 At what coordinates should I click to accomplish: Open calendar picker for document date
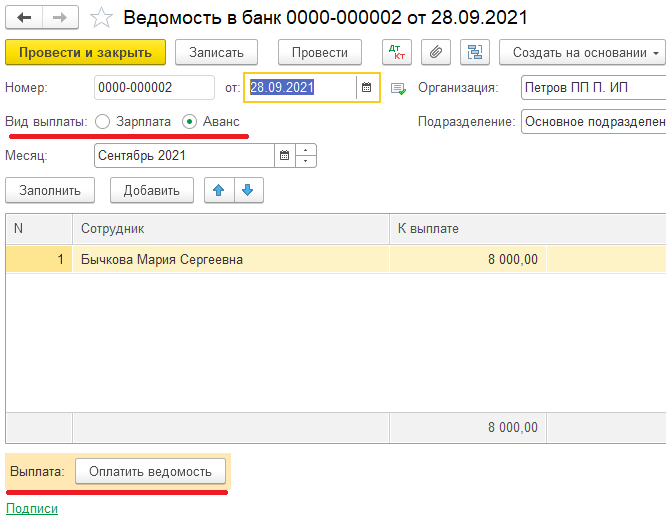367,88
